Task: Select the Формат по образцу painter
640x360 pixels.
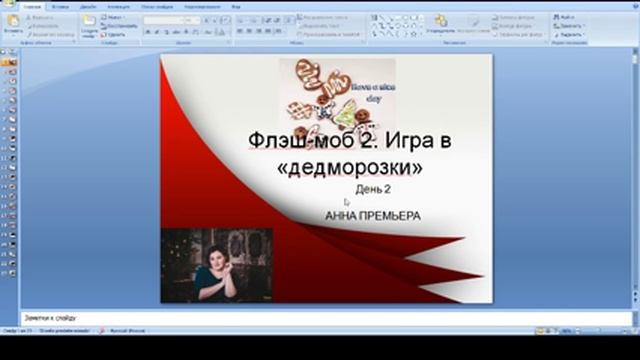Action: coord(51,35)
